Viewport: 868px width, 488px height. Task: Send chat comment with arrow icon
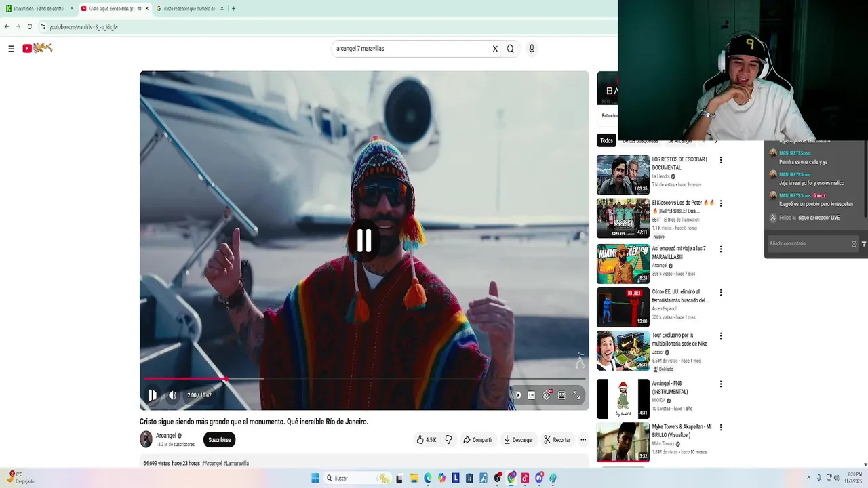(x=864, y=244)
